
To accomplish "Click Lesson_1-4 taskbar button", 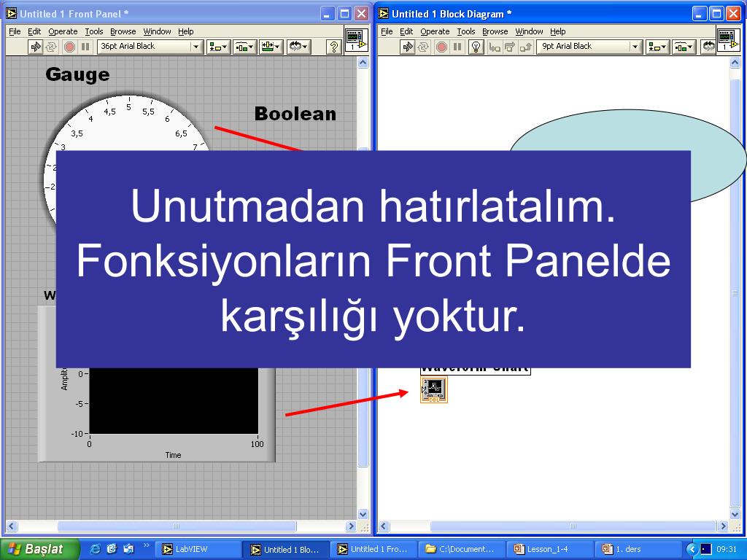I will click(x=550, y=550).
